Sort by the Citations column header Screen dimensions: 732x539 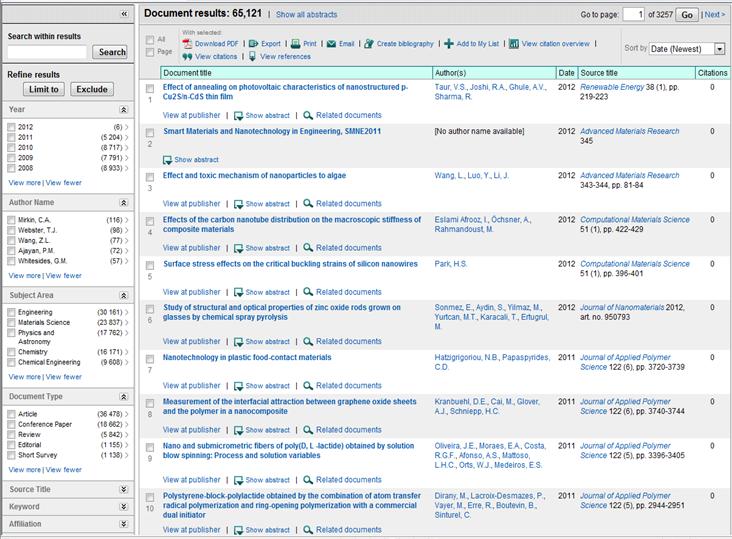point(712,73)
